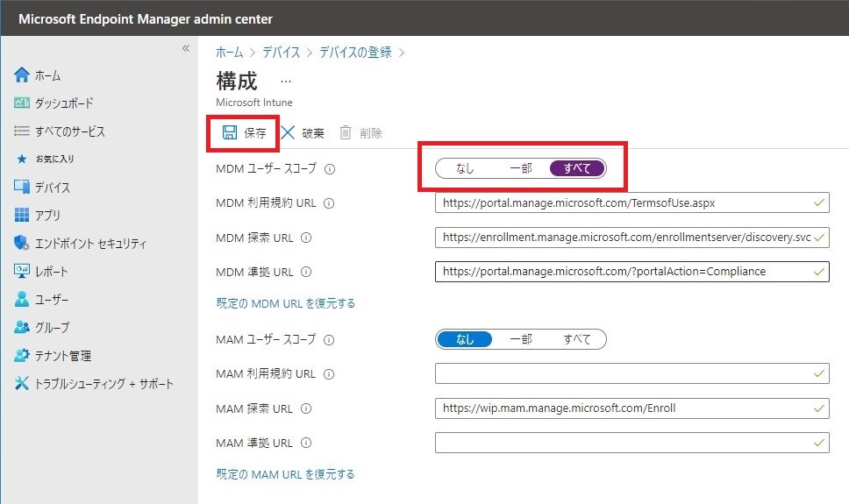Screen dimensions: 849x504
Task: Show info for MDM 探索 URL
Action: pyautogui.click(x=306, y=238)
